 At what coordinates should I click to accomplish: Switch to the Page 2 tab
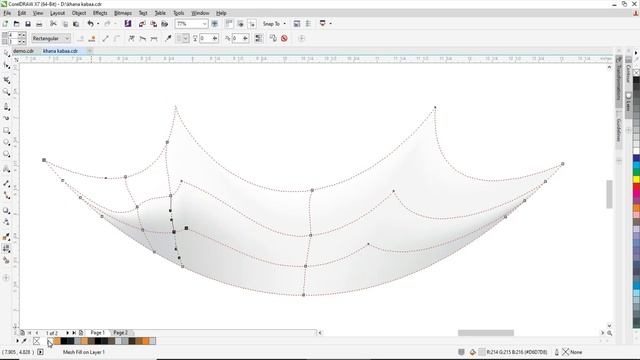[120, 333]
